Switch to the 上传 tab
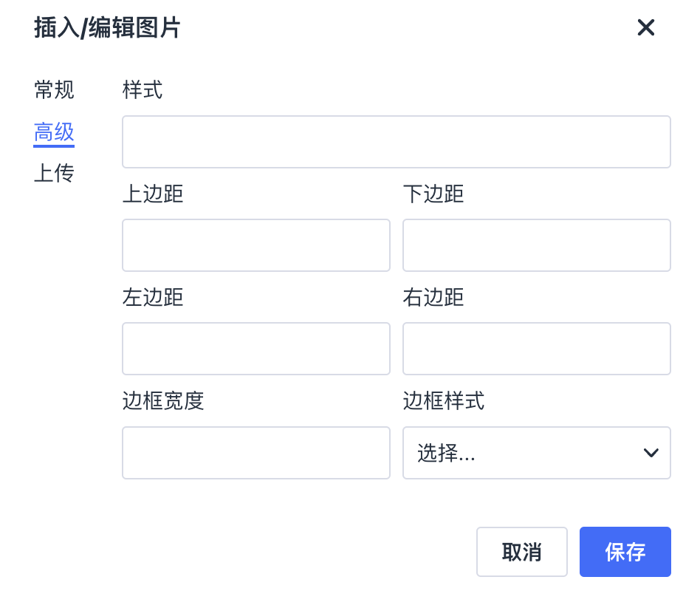 tap(53, 174)
